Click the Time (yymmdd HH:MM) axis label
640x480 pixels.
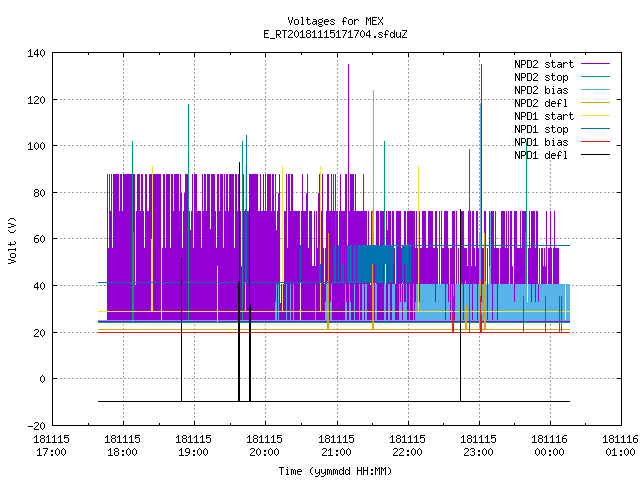[x=335, y=471]
